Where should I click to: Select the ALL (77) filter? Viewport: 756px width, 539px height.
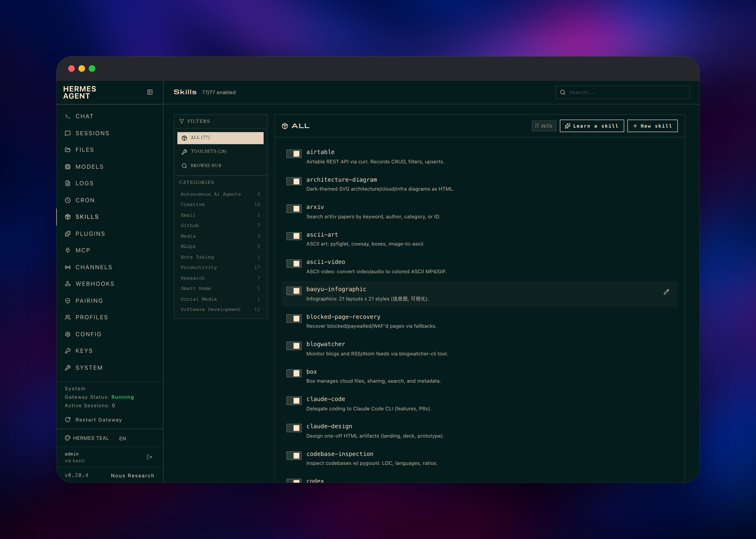220,138
